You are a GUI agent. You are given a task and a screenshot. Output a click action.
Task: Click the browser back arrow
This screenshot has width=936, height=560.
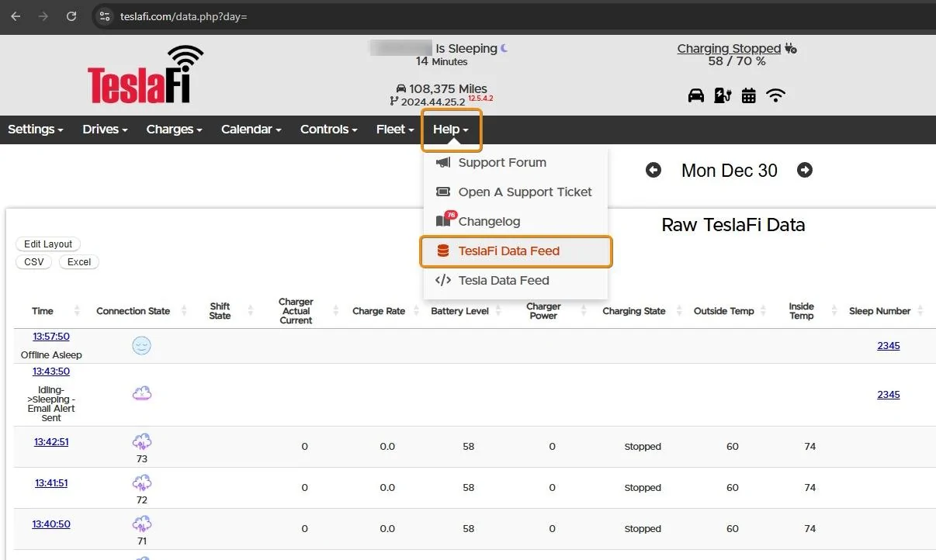(16, 16)
